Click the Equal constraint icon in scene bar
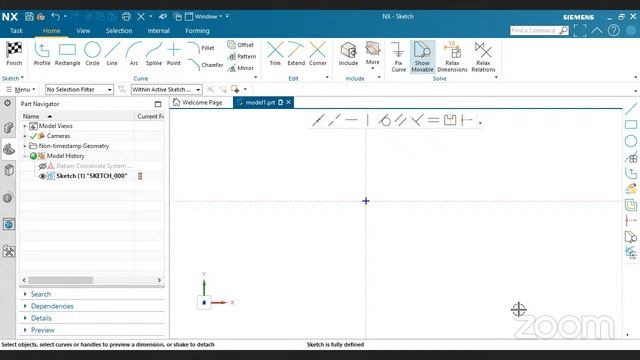Image resolution: width=640 pixels, height=360 pixels. point(433,120)
